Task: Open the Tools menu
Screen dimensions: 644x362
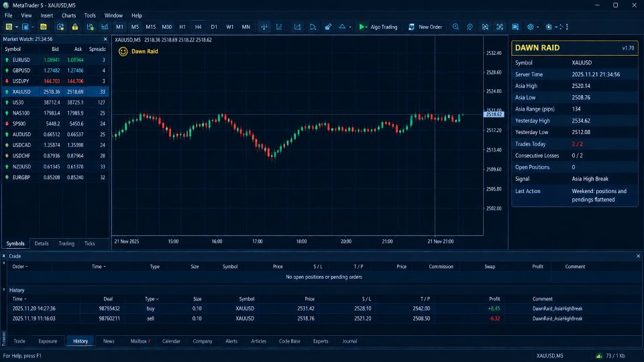Action: point(90,15)
